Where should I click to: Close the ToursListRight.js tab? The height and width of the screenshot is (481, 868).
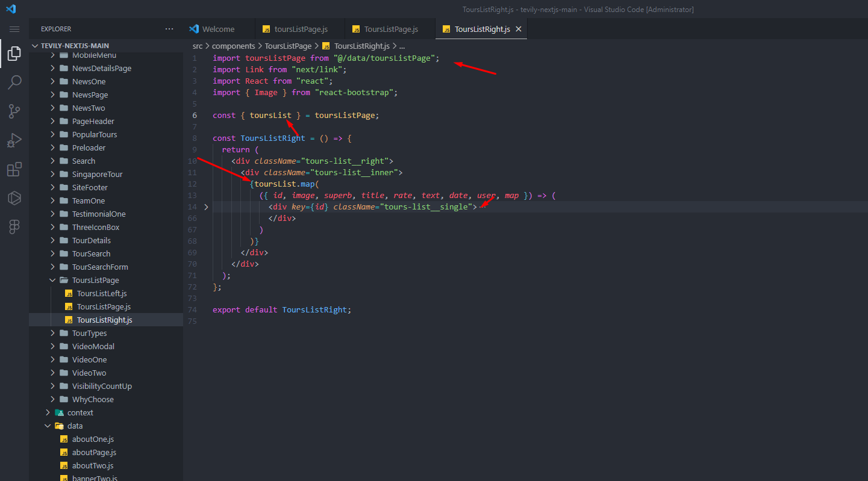518,29
